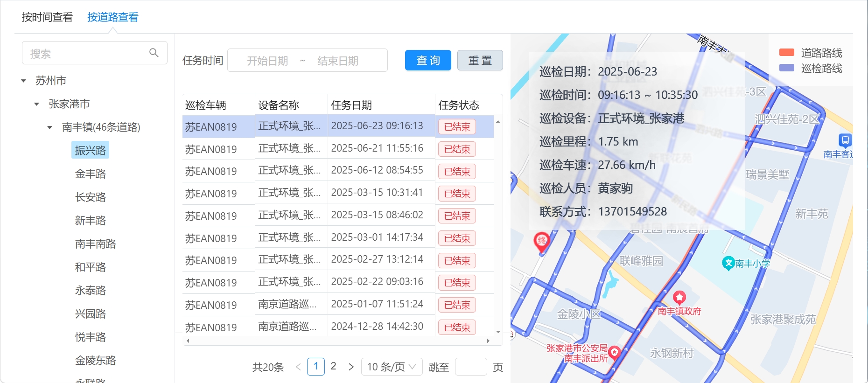Click the 查询 button
868x383 pixels.
click(x=428, y=60)
